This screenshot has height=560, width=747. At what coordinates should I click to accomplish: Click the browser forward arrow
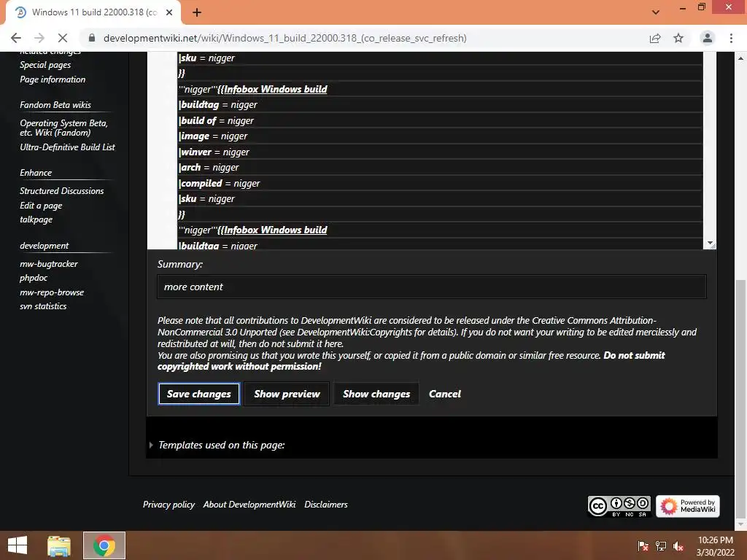pos(39,38)
